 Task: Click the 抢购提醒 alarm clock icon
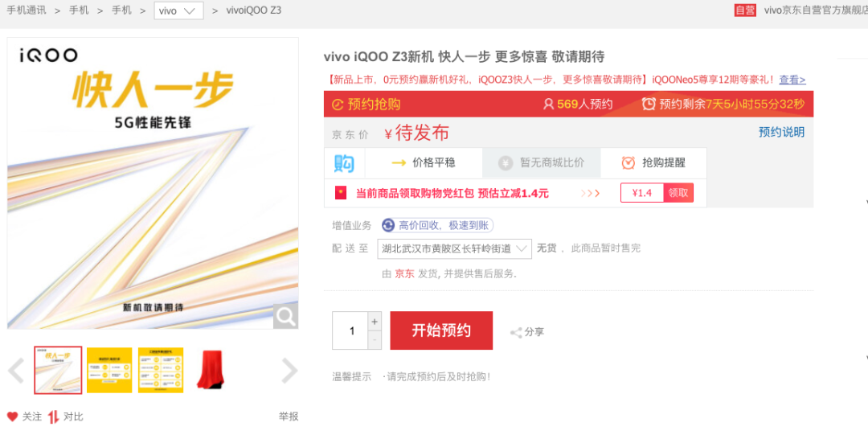(x=628, y=162)
